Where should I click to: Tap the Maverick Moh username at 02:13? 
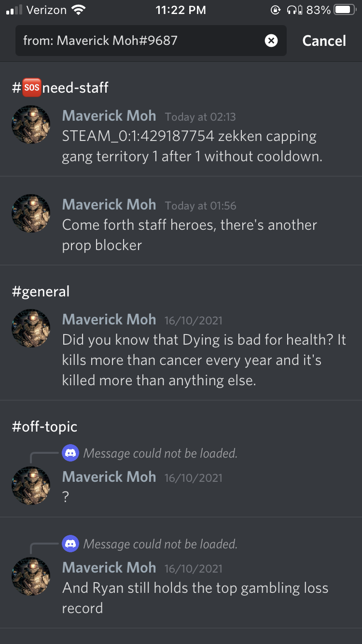coord(109,116)
